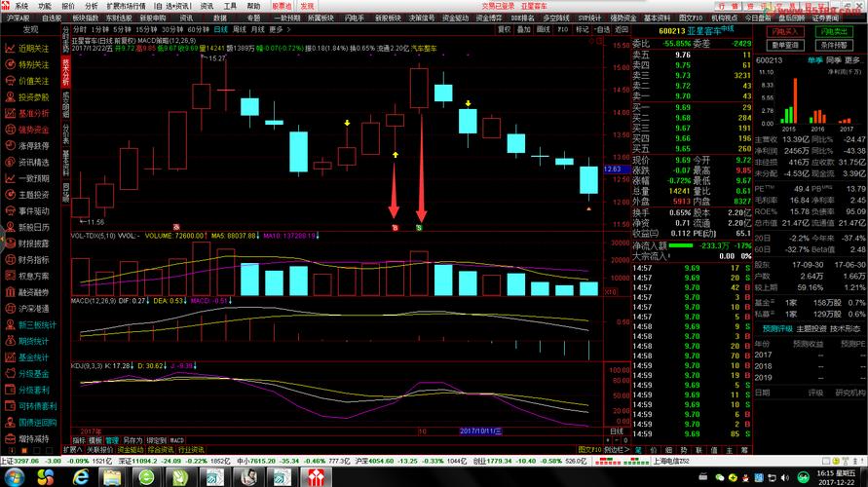The image size is (868, 487).
Task: Open 国债逆回购 sidebar icon
Action: [10, 423]
